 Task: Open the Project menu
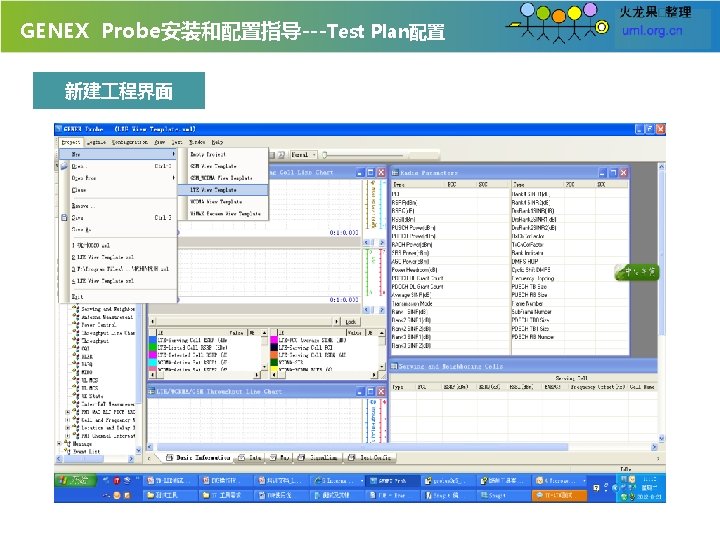point(71,142)
